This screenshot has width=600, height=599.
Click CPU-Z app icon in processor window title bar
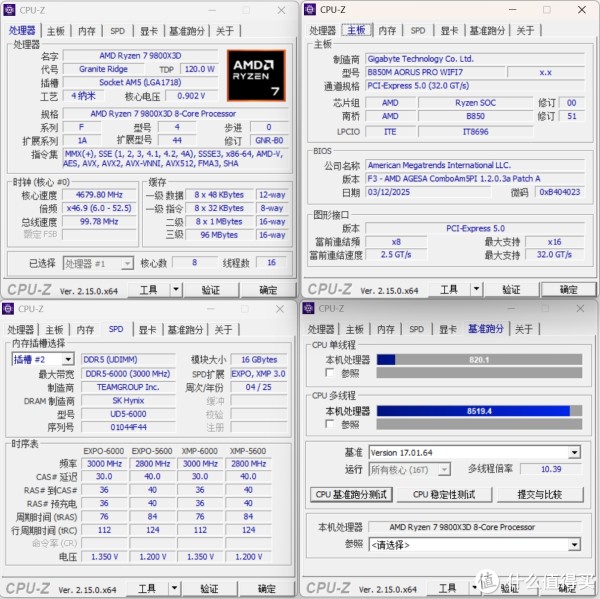9,10
